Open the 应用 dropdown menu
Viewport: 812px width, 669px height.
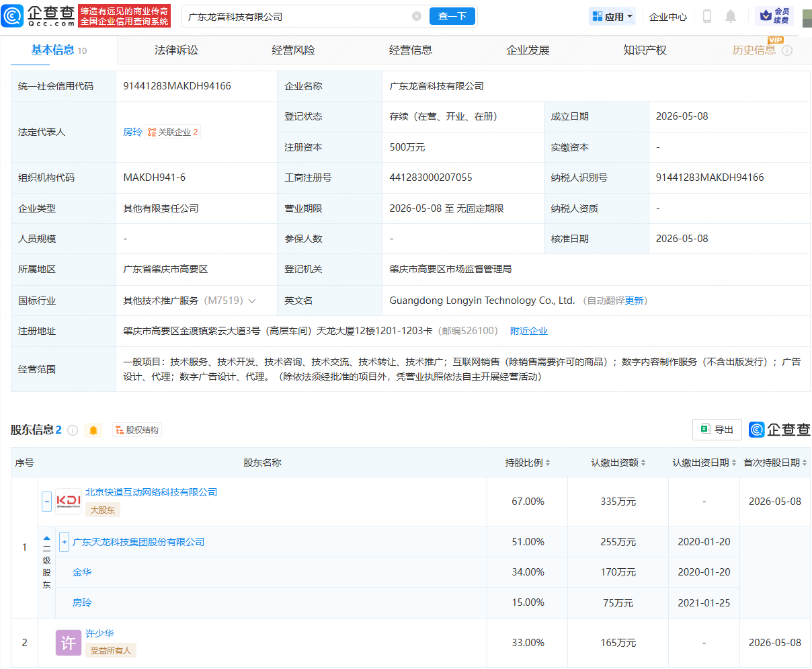click(612, 17)
